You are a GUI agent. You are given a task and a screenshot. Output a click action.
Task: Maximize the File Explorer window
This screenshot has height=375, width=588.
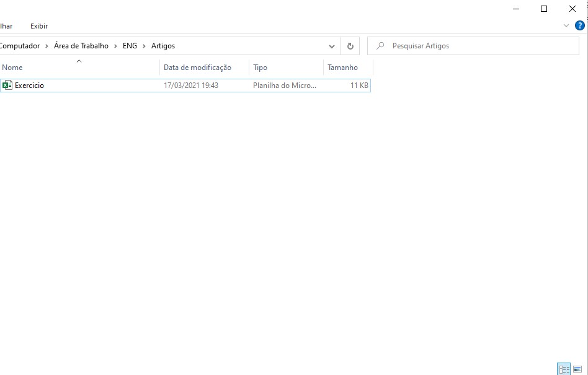click(x=544, y=9)
